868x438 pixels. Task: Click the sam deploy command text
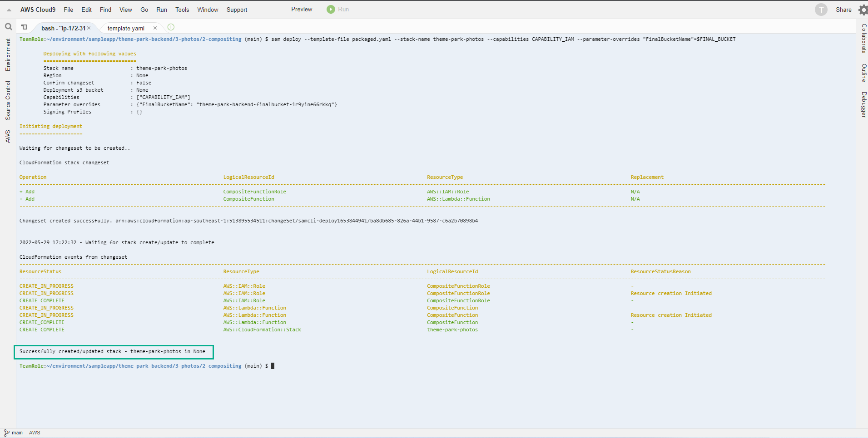[504, 39]
